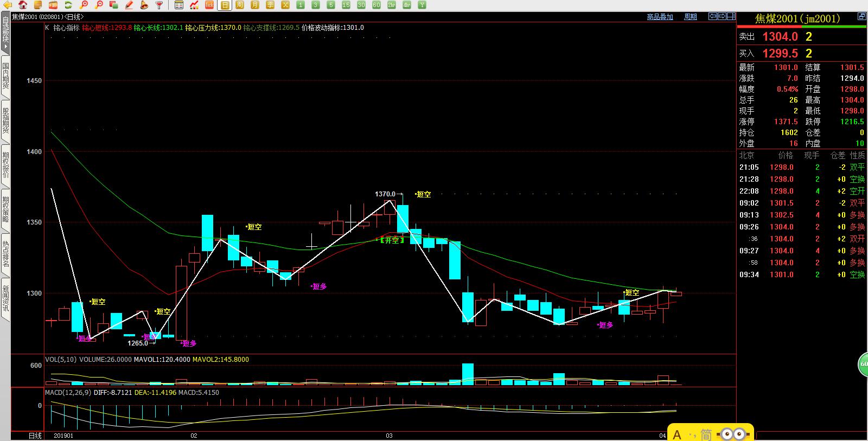The height and width of the screenshot is (441, 868).
Task: Open the alert horn icon
Action: point(144,5)
